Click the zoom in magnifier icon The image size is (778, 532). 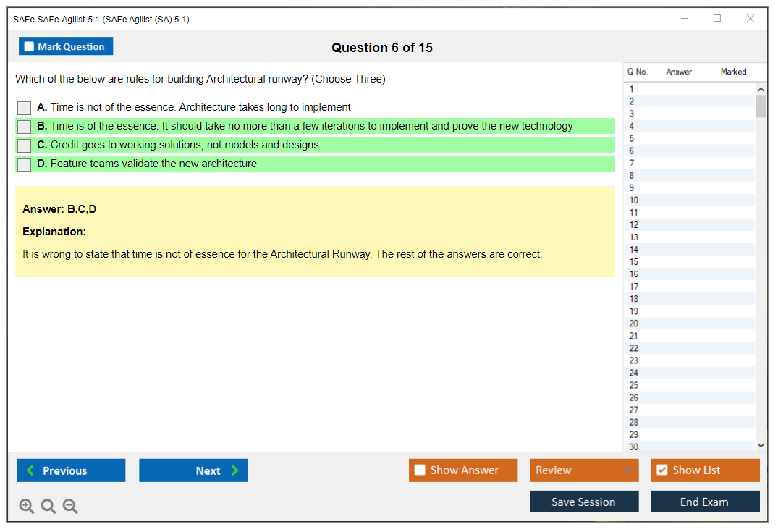pyautogui.click(x=27, y=506)
